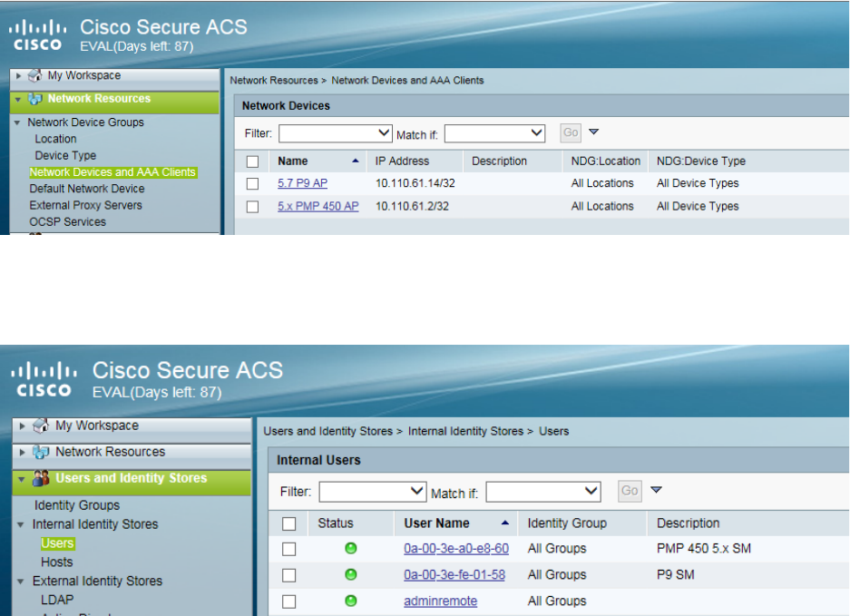Click Go button in Network Devices filter
The height and width of the screenshot is (616, 850).
(x=571, y=132)
